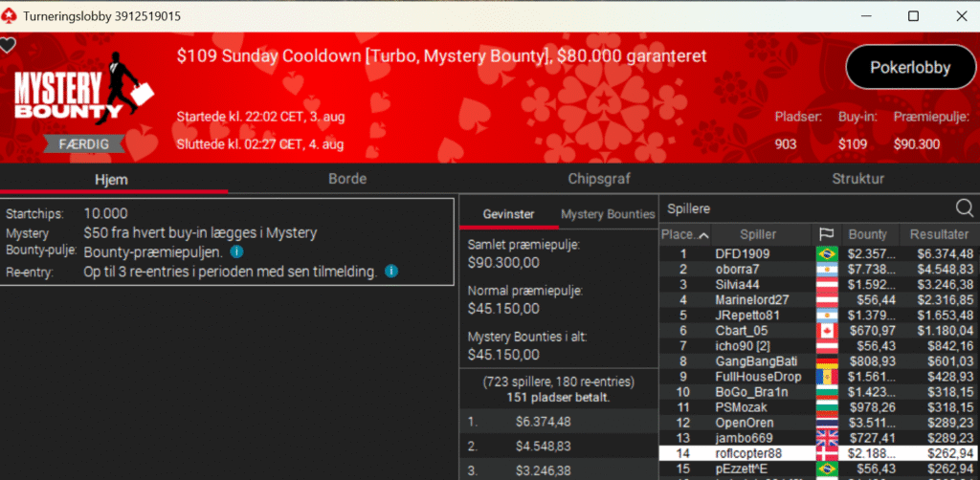Click Germany flag for GangBangBati
This screenshot has width=980, height=480.
pos(826,360)
